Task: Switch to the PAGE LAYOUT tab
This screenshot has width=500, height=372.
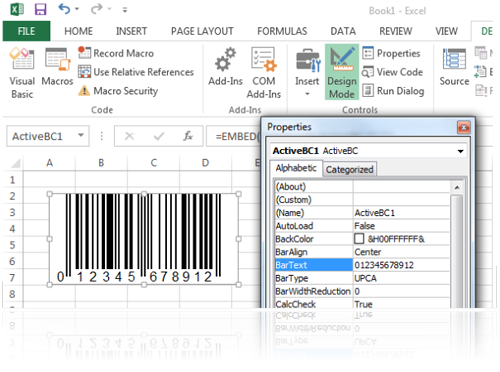Action: (202, 31)
